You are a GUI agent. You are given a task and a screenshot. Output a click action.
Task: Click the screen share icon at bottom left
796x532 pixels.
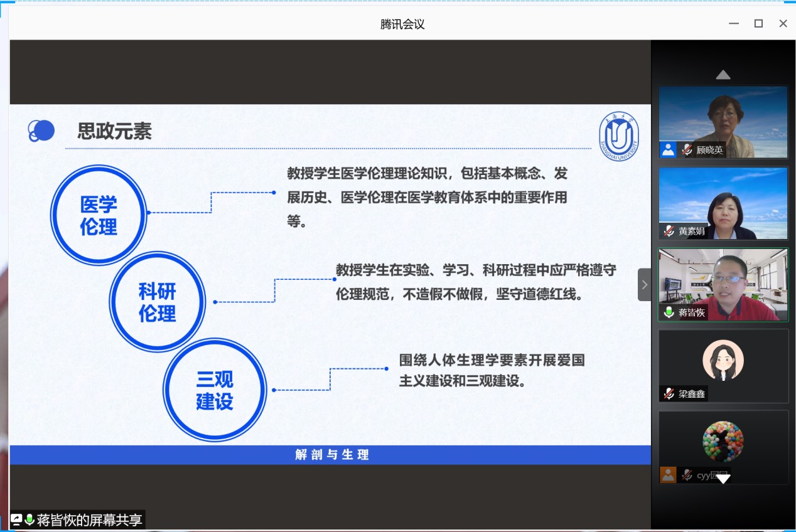click(x=16, y=520)
